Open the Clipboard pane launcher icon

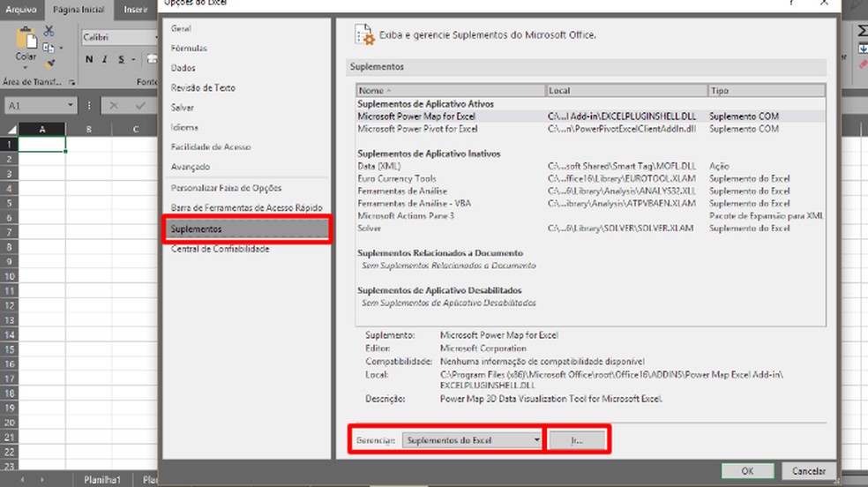tap(72, 82)
